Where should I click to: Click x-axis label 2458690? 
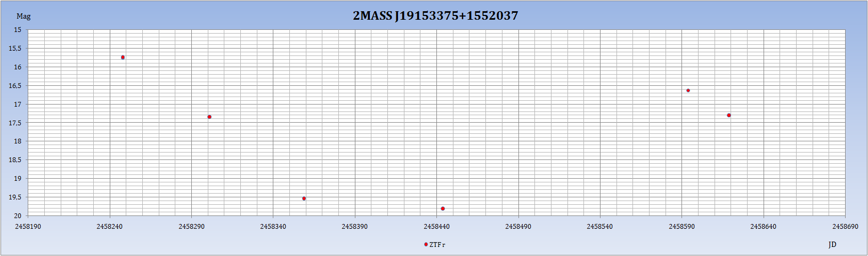coord(845,227)
